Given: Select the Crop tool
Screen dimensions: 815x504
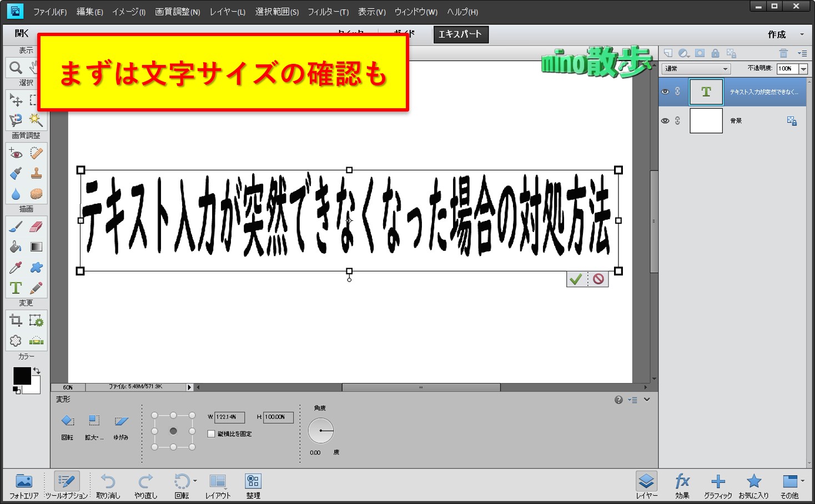Looking at the screenshot, I should 16,320.
